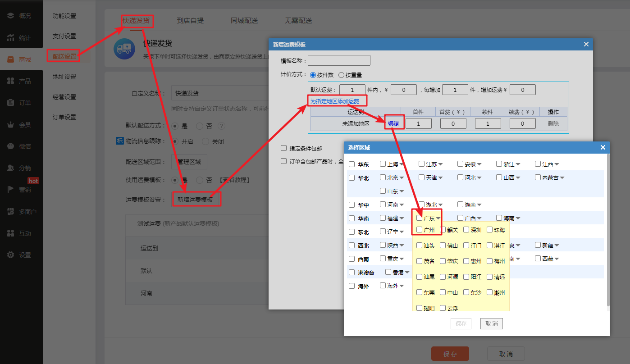Switch to the 到店自提 tab
Image resolution: width=630 pixels, height=364 pixels.
tap(190, 21)
